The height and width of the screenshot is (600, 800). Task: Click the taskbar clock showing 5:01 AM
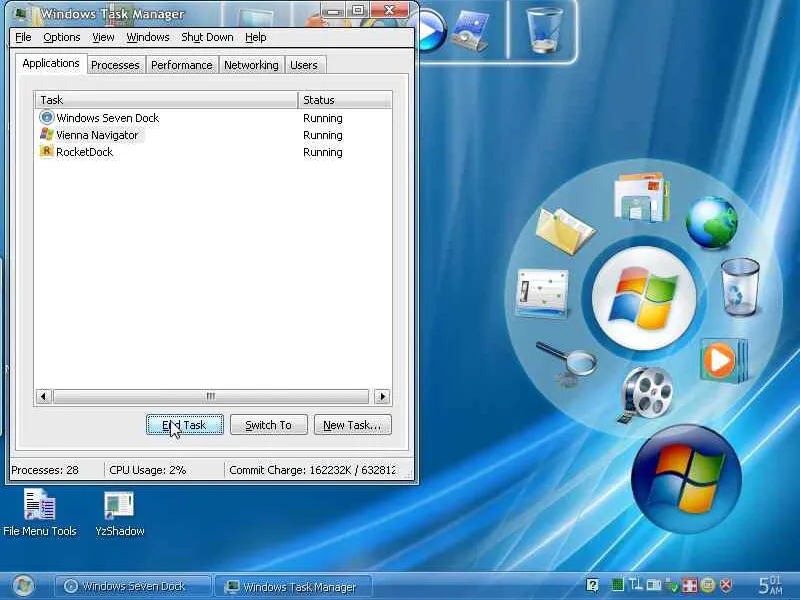coord(770,585)
